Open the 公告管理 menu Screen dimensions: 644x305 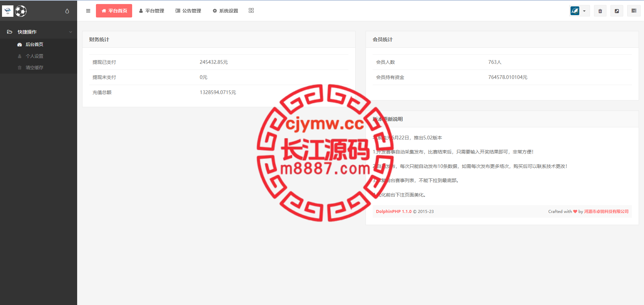pos(188,11)
